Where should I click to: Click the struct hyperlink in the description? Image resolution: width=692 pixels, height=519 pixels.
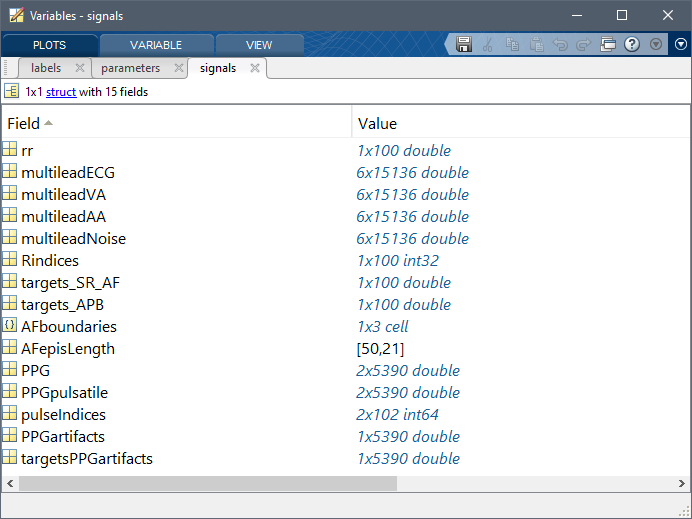61,91
